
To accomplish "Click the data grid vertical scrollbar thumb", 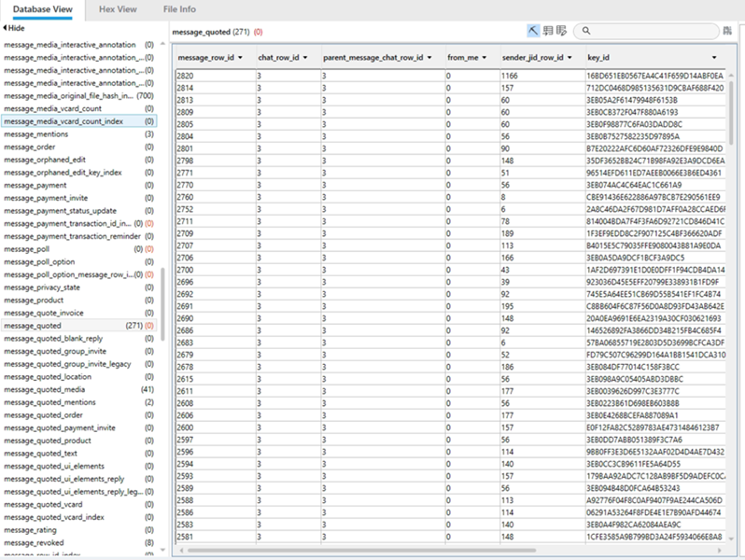I will click(731, 111).
